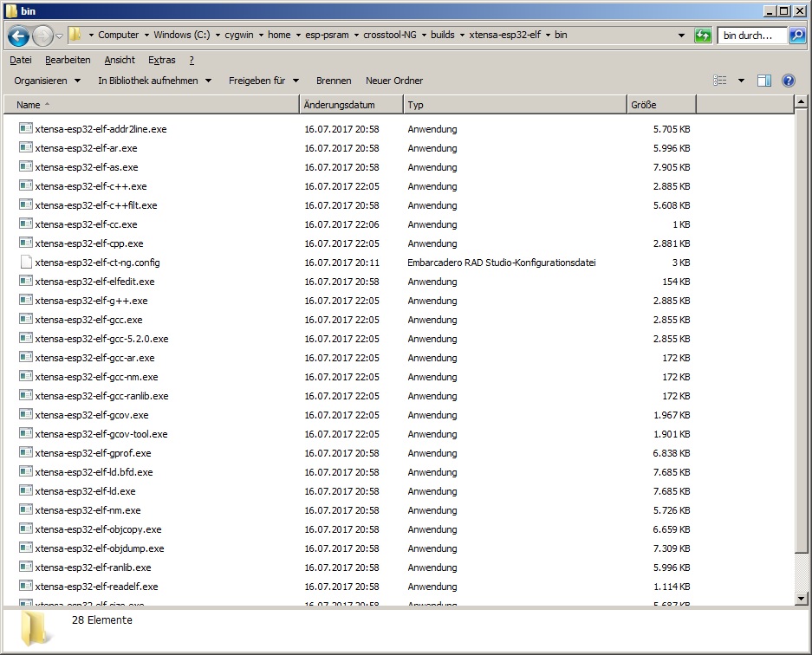This screenshot has width=812, height=655.
Task: Open the Ansicht menu
Action: coord(120,60)
